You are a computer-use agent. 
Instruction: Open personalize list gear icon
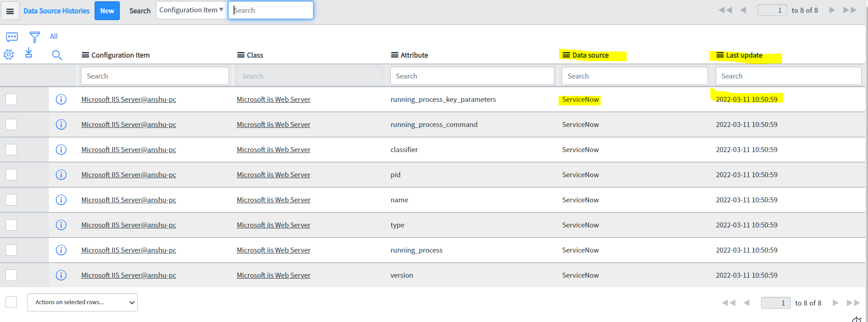click(9, 55)
